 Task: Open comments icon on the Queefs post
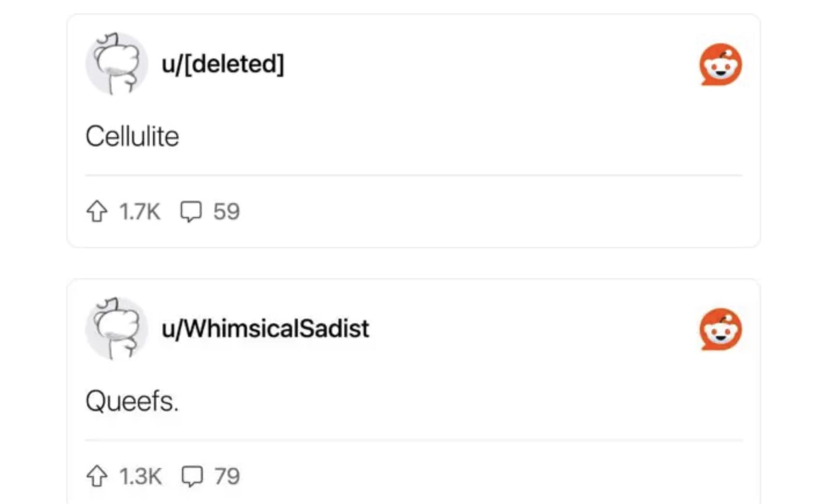pos(192,476)
